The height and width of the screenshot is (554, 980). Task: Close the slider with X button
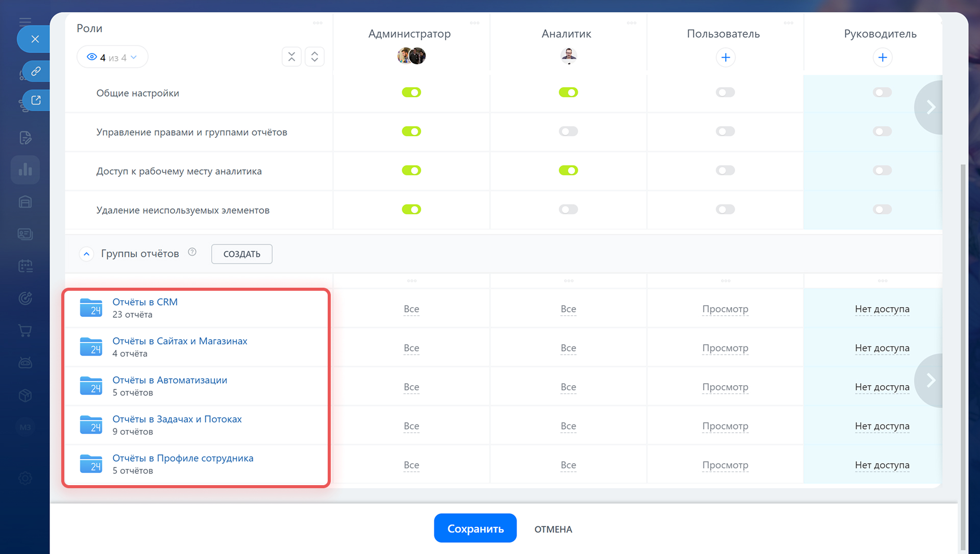pyautogui.click(x=35, y=39)
